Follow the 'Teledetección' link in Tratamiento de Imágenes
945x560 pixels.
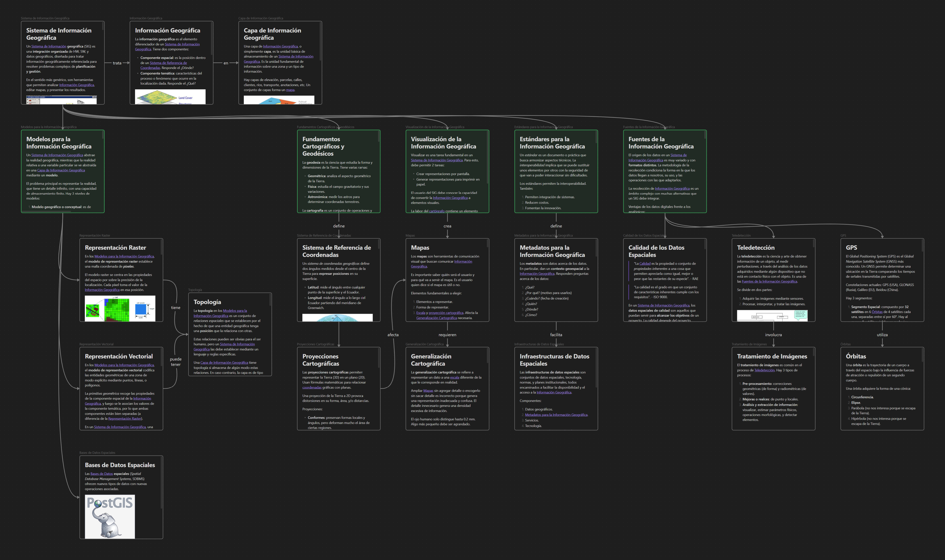pyautogui.click(x=764, y=370)
